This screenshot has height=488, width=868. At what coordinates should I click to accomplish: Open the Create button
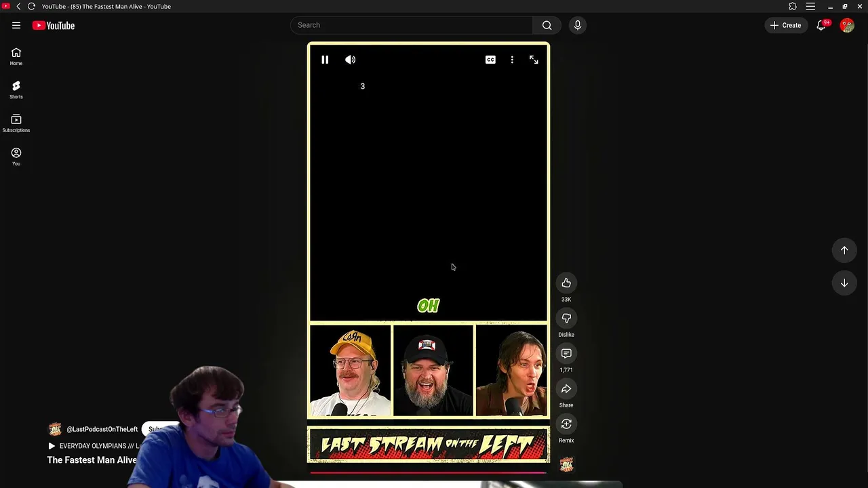pos(786,25)
